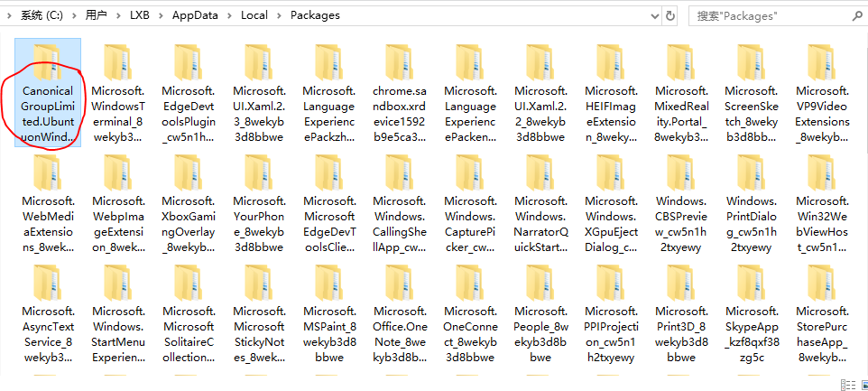Click "Microsoft.Print3D_8wekyb3d8bbwe" folder name
Viewport: 868px width, 391px height.
[681, 334]
